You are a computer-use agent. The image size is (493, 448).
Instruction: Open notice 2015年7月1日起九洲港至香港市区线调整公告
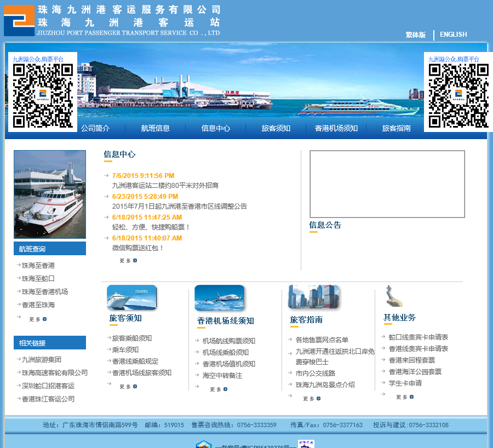click(180, 206)
